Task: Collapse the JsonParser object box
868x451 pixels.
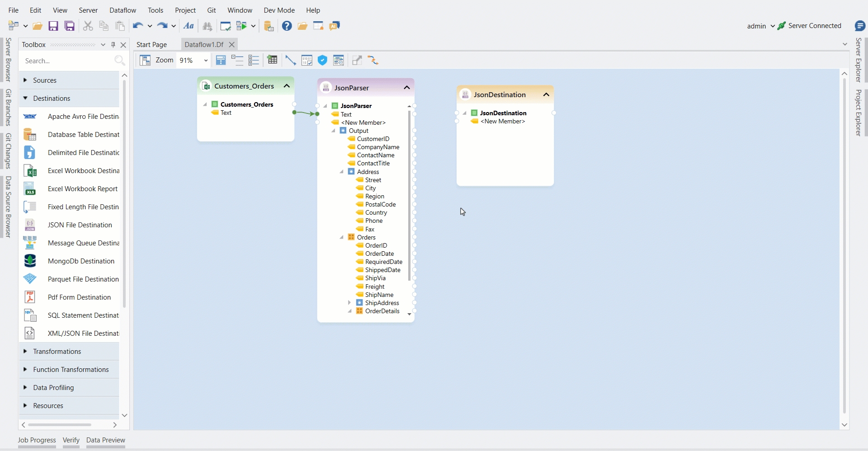Action: (x=406, y=88)
